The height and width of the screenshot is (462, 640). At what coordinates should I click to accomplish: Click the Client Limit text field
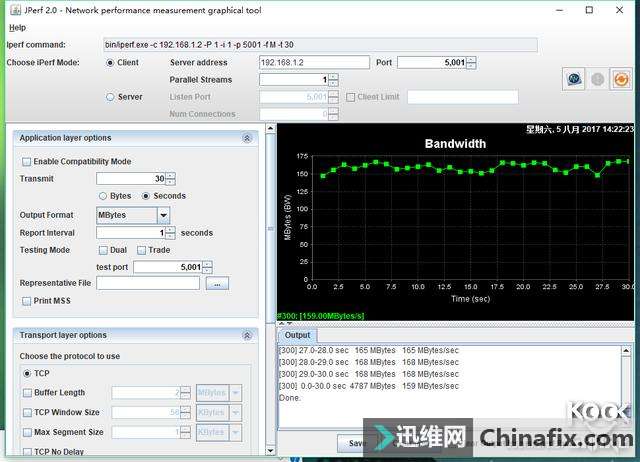tap(463, 97)
